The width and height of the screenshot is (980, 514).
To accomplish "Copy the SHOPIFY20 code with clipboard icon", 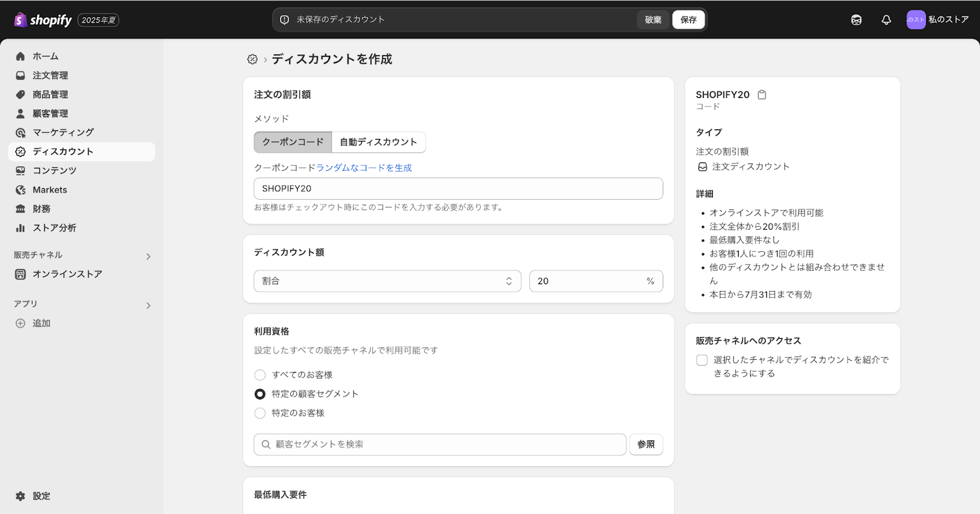I will tap(762, 94).
